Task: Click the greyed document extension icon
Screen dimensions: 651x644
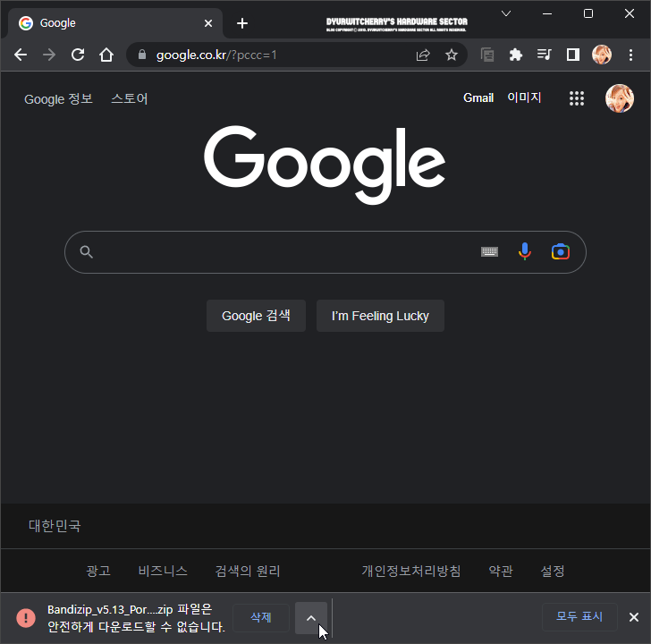Action: click(487, 55)
